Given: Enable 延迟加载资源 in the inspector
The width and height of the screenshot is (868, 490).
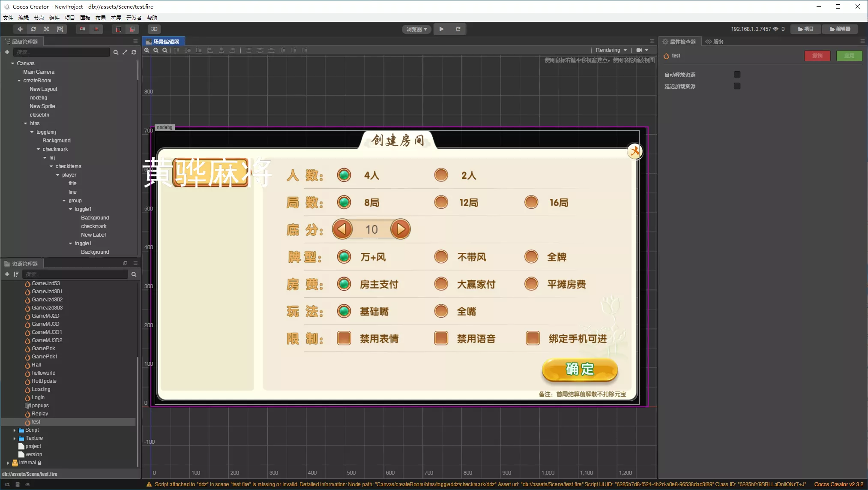Looking at the screenshot, I should pos(737,86).
